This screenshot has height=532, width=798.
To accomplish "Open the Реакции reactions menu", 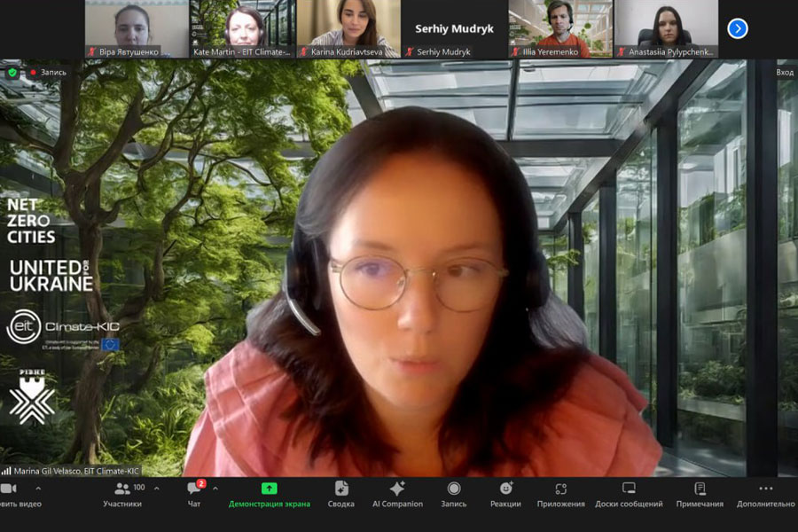I will 505,495.
